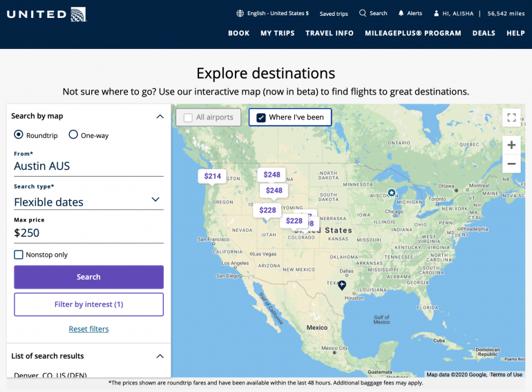Viewport: 532px width, 392px height.
Task: Collapse the Search by map panel
Action: pos(160,117)
